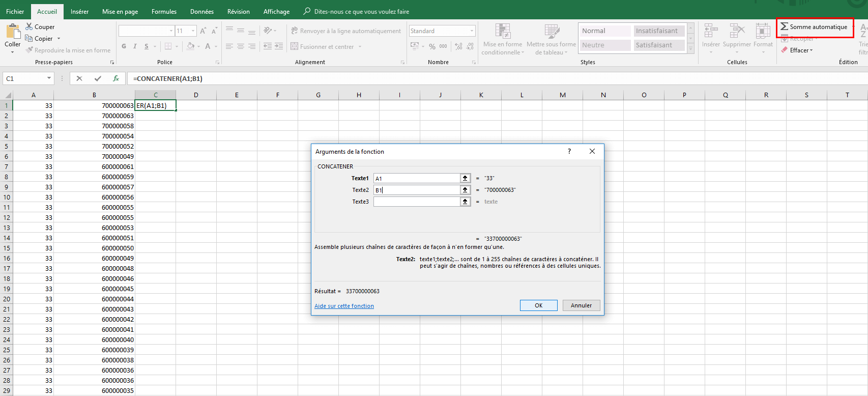868x396 pixels.
Task: Open the 'Aide sur cette fonction' link
Action: [344, 306]
